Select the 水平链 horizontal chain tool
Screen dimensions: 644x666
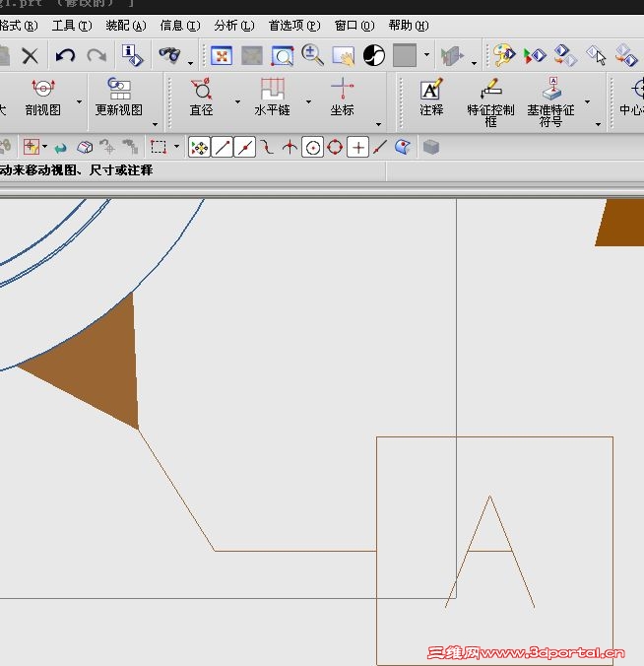point(272,98)
